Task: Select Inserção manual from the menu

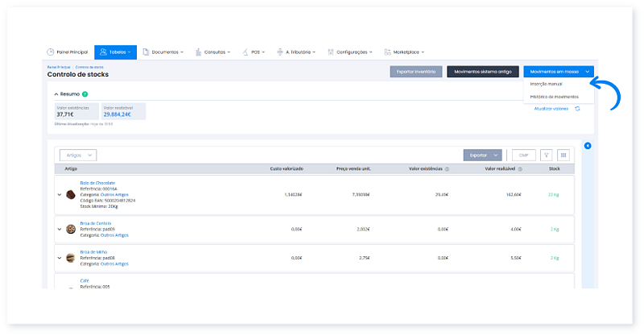Action: (547, 84)
